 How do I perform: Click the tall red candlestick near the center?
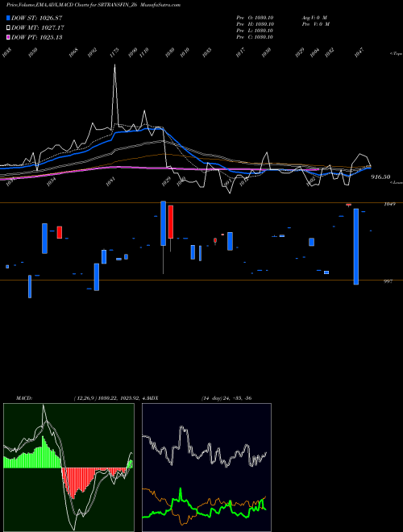[171, 222]
